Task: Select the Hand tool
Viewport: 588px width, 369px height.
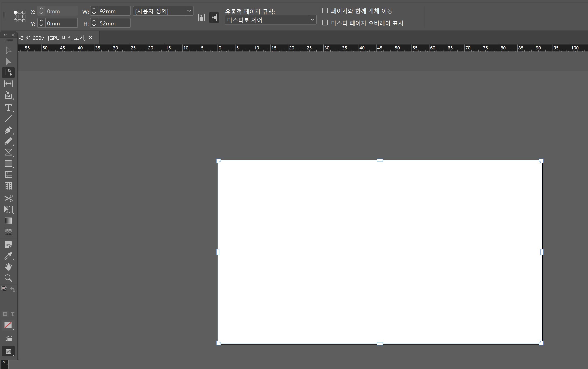Action: click(8, 267)
